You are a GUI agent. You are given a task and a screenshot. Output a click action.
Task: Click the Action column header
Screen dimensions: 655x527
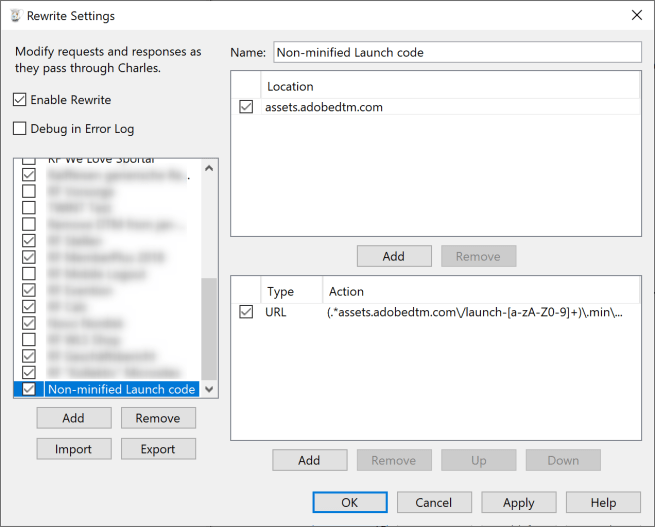(346, 292)
